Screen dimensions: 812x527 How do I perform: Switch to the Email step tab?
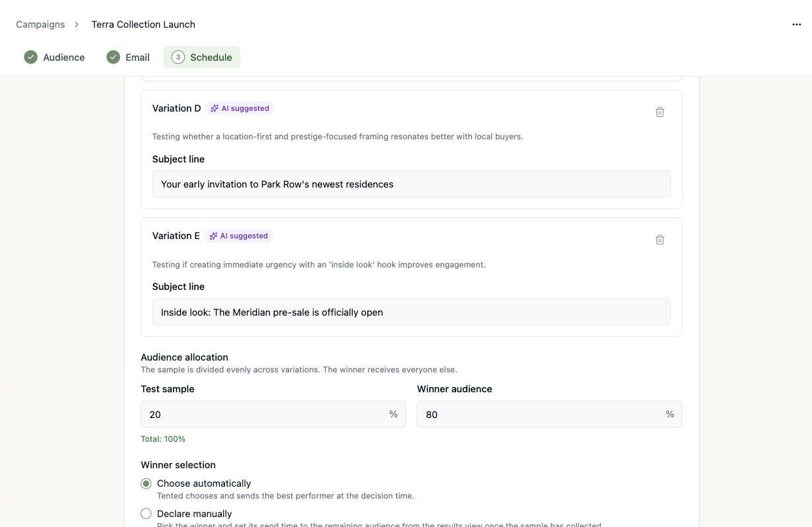click(x=128, y=57)
